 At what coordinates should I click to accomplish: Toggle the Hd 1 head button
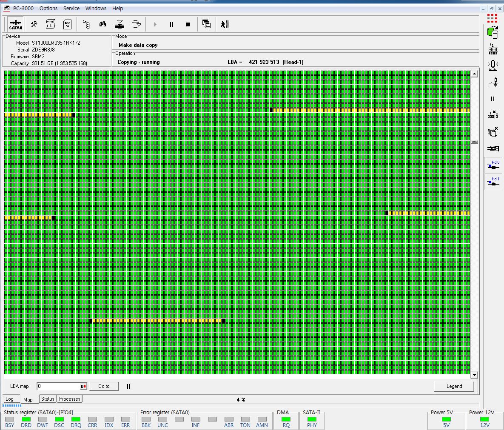493,182
